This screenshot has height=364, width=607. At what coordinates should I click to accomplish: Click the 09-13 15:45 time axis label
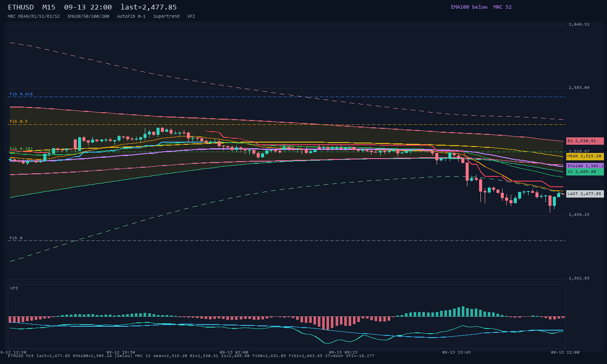[x=457, y=352]
